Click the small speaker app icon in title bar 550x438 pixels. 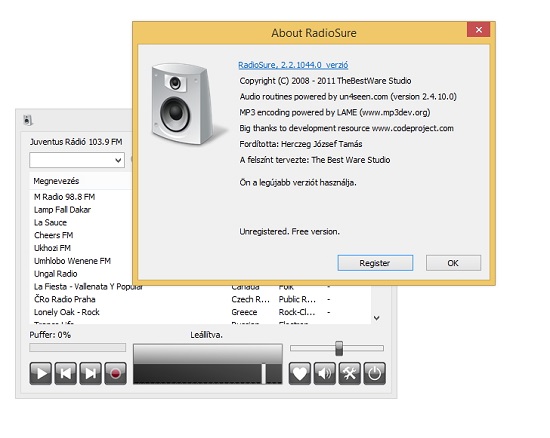28,120
